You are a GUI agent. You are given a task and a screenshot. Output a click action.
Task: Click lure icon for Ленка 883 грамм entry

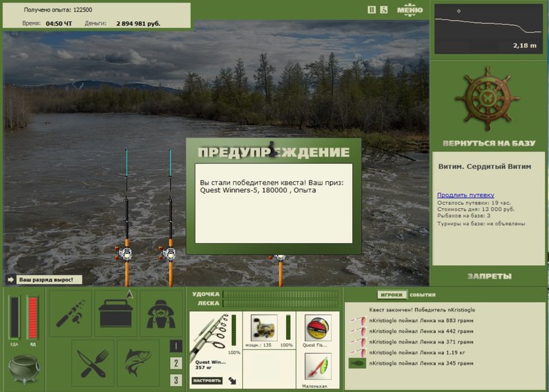point(358,321)
